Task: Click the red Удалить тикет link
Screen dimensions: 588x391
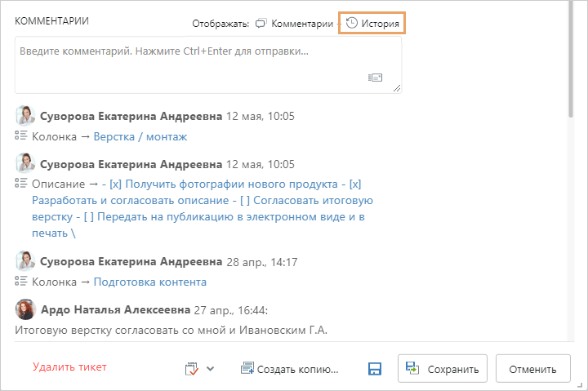Action: 69,367
